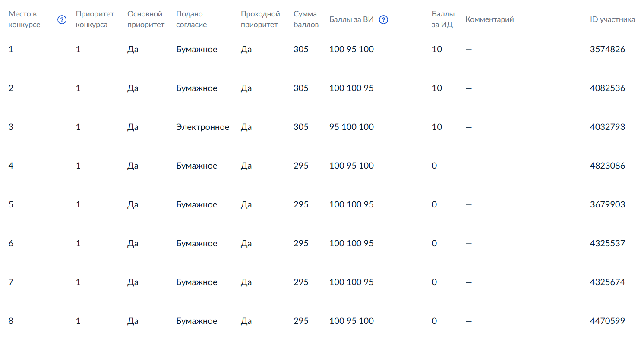Click the "Подано согласие" column header
644x342 pixels.
pyautogui.click(x=192, y=19)
